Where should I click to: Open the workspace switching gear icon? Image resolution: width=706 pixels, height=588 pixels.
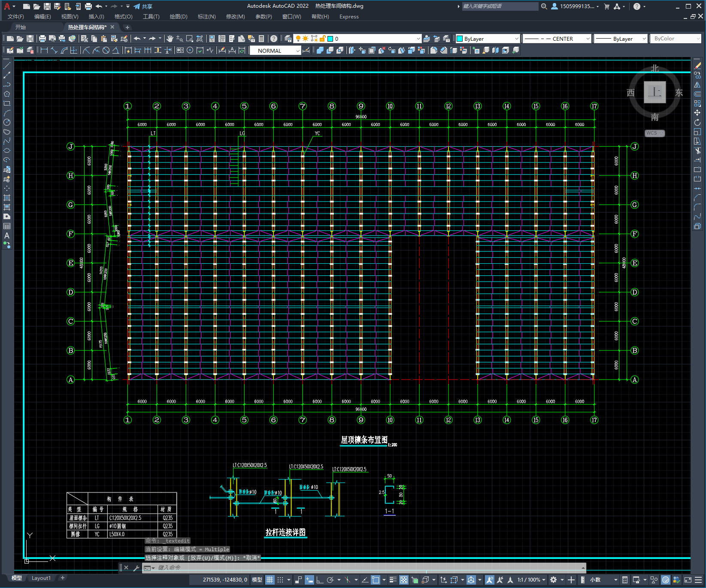[554, 580]
